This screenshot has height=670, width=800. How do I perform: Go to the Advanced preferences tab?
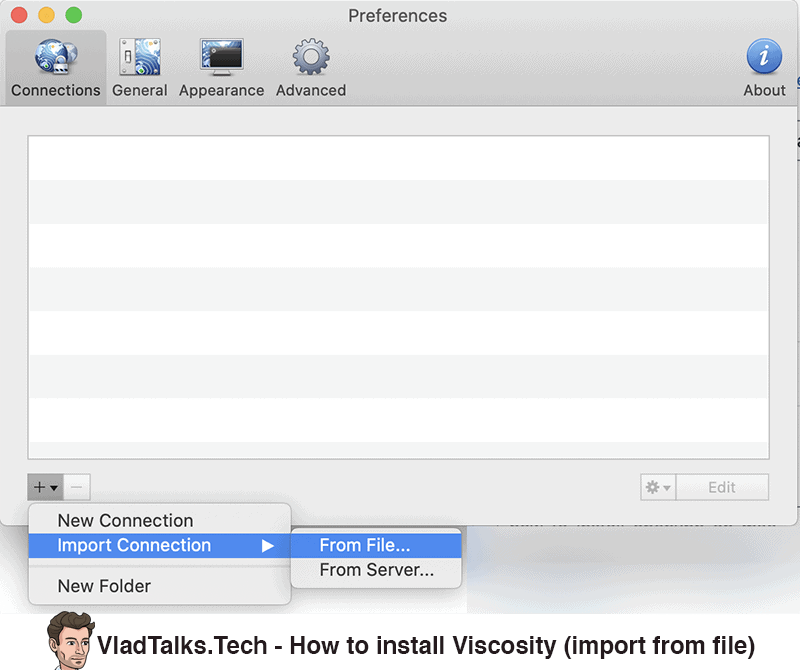pyautogui.click(x=311, y=68)
